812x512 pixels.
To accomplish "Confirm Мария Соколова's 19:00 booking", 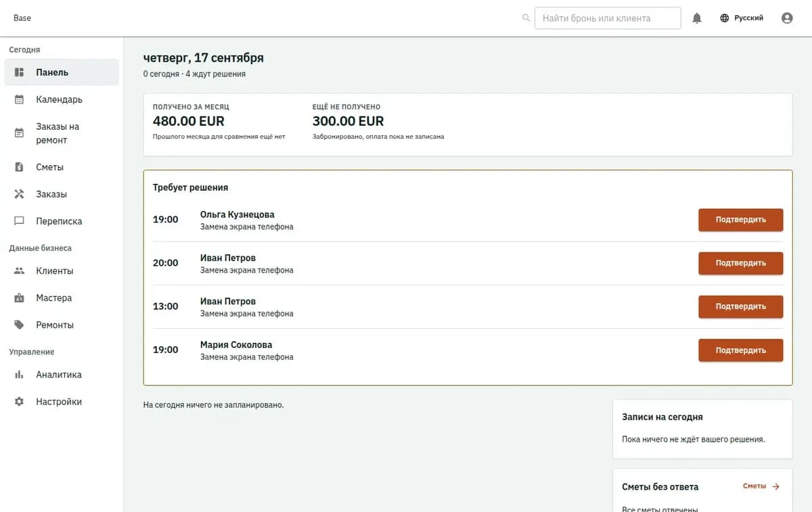I will 741,350.
